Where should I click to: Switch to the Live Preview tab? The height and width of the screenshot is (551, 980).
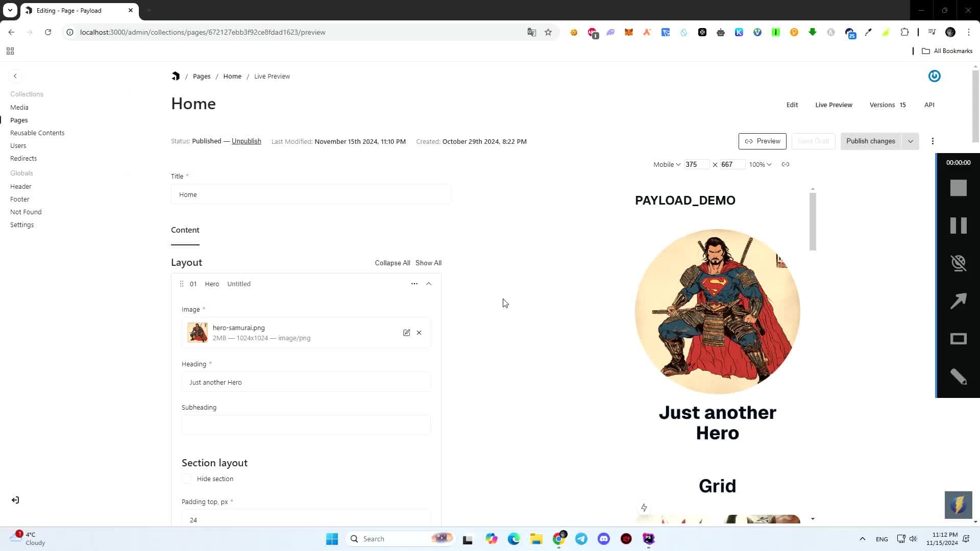coord(834,105)
